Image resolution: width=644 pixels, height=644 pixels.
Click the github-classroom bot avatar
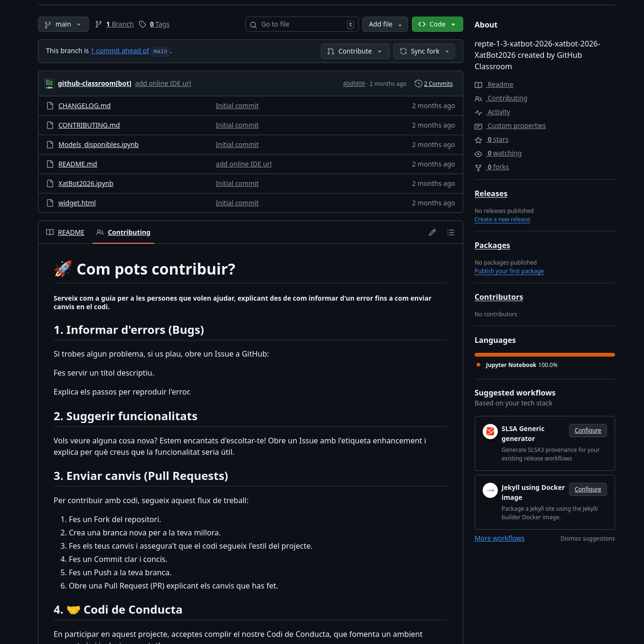pos(49,83)
